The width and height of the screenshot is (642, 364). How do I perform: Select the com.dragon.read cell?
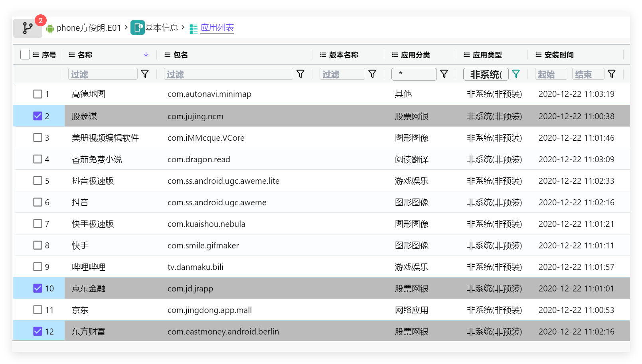(199, 159)
